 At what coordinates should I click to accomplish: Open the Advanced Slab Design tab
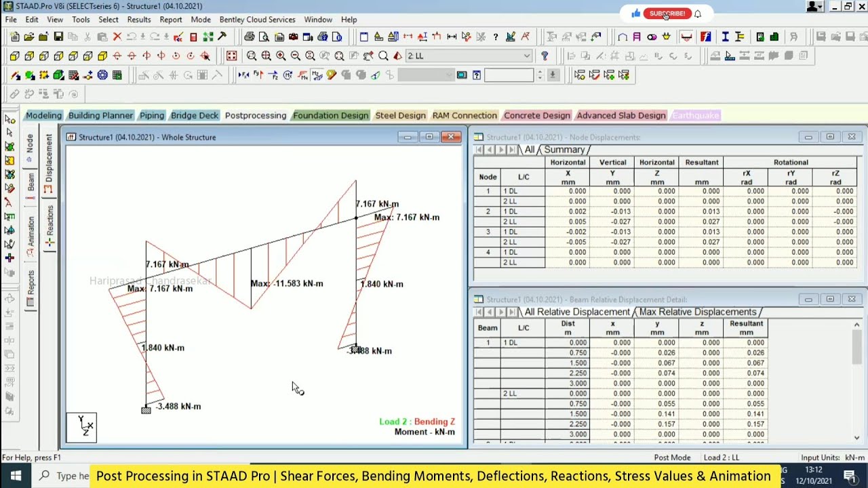point(621,115)
